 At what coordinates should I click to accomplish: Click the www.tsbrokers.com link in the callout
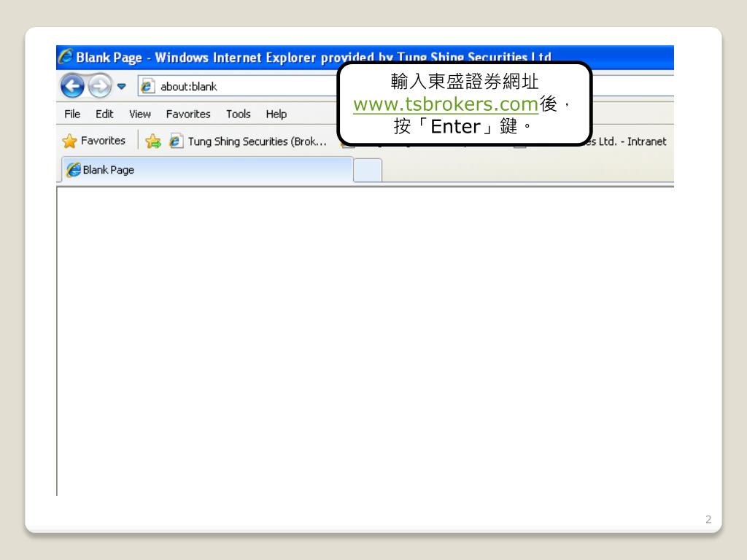click(x=446, y=104)
